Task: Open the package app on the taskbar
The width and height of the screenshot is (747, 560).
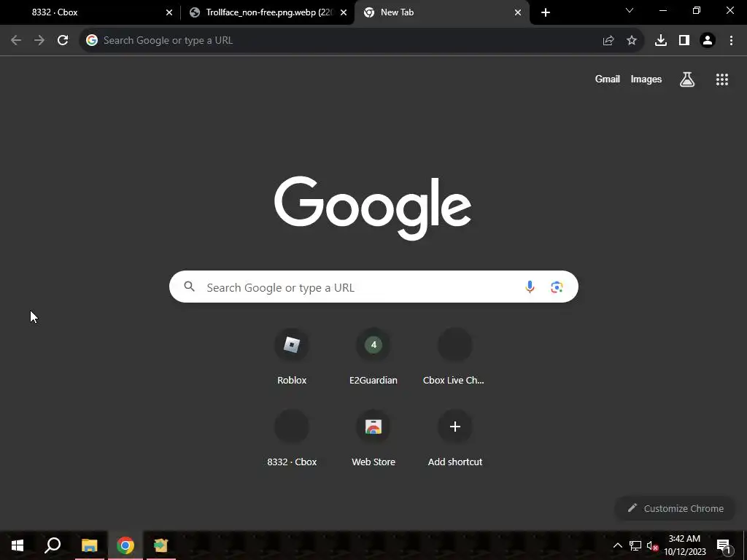Action: [x=161, y=545]
